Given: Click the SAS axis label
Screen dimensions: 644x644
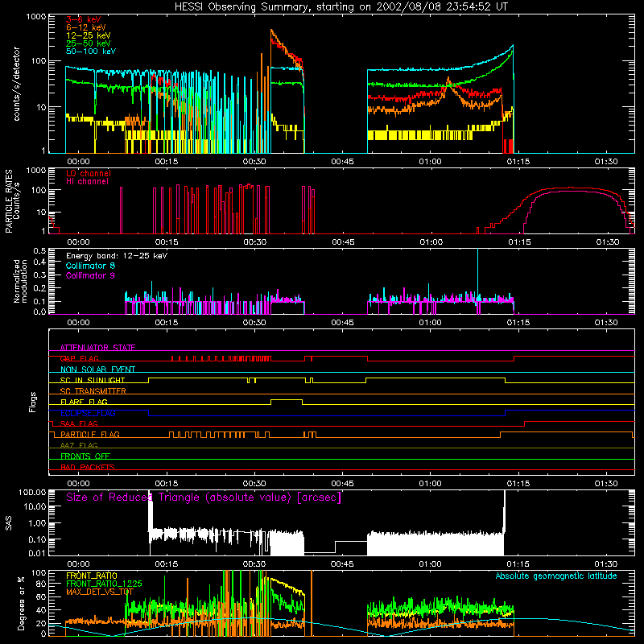Looking at the screenshot, I should (9, 523).
